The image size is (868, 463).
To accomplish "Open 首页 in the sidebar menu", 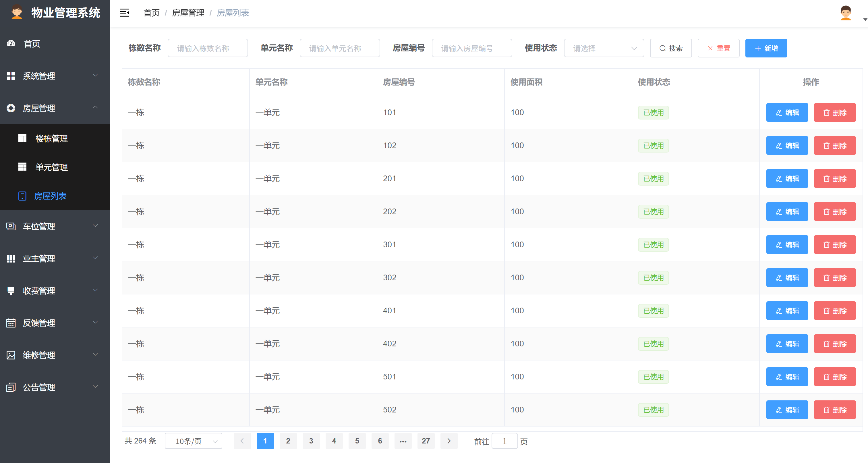I will [x=55, y=43].
